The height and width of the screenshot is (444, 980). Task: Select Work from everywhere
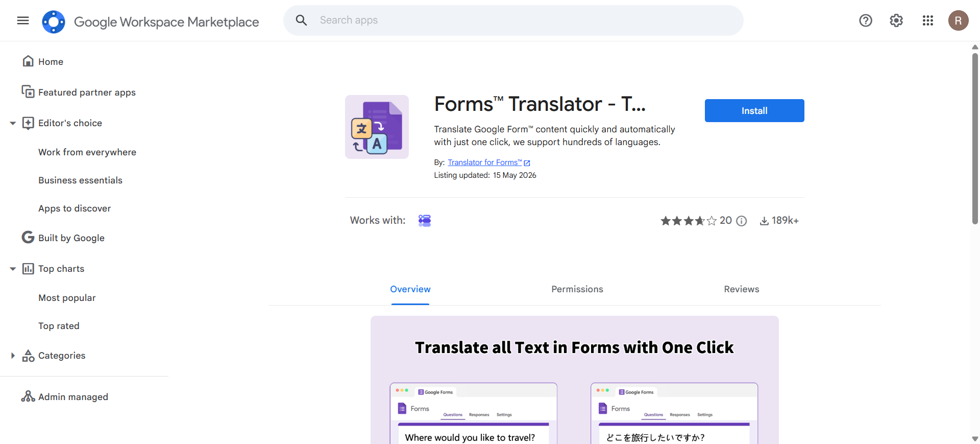[x=87, y=152]
